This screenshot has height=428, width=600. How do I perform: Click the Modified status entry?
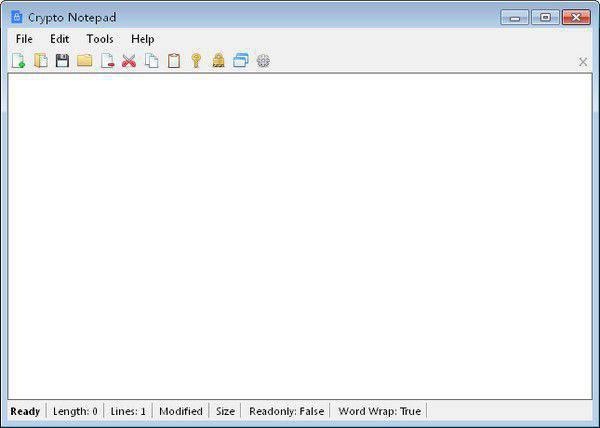click(x=181, y=412)
